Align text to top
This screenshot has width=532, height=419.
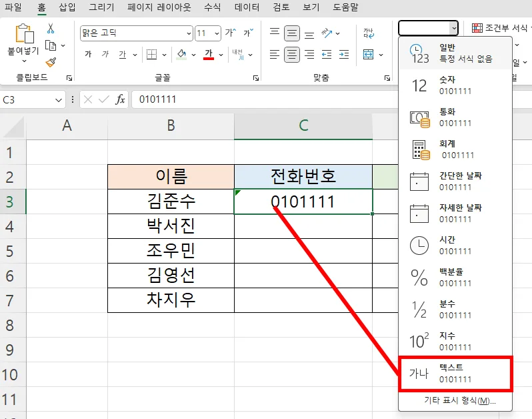275,33
